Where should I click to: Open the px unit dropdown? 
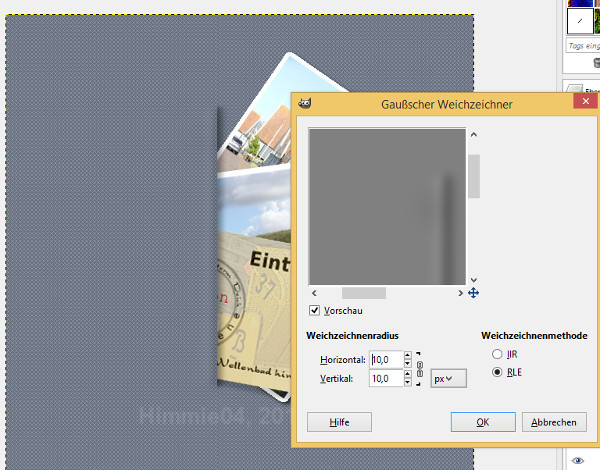coord(448,379)
